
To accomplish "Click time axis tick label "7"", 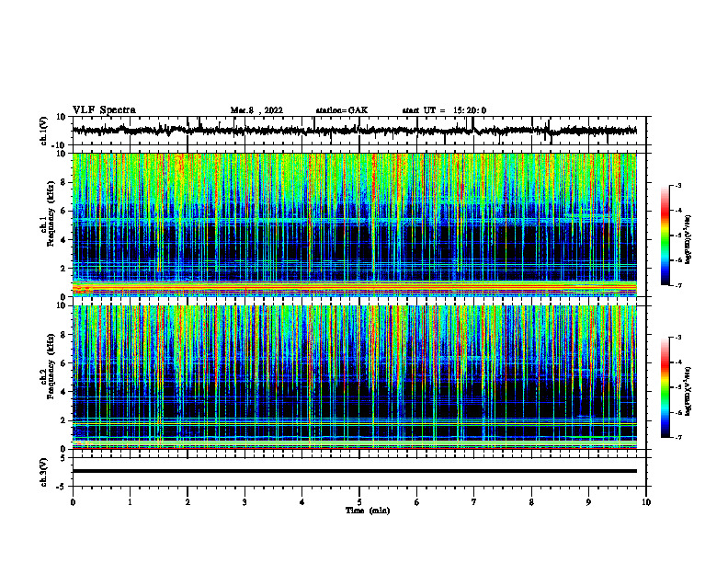I will click(474, 502).
